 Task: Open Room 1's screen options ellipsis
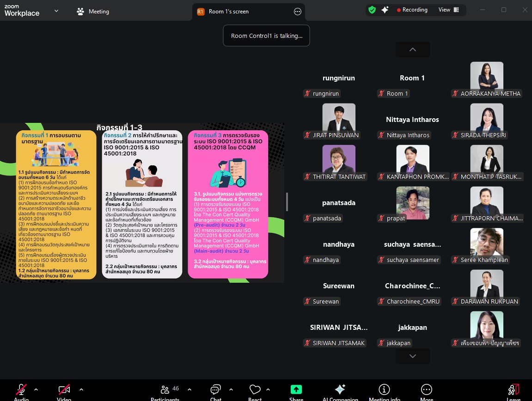[298, 12]
